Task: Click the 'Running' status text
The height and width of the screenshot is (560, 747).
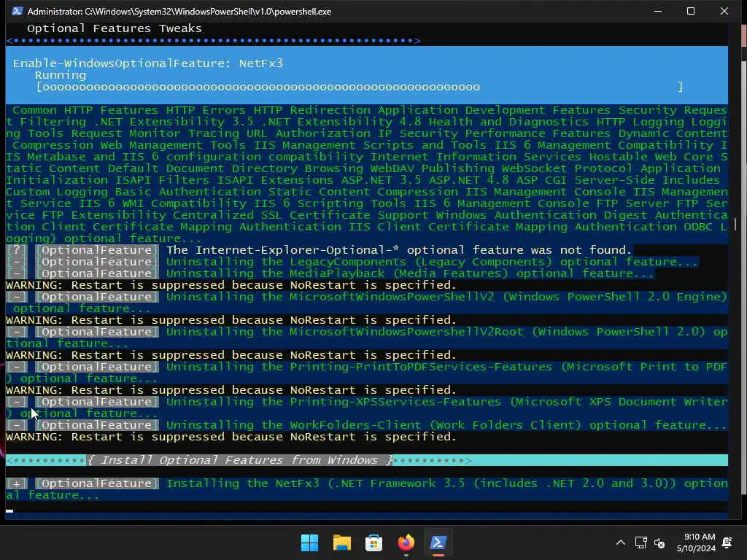Action: pos(61,75)
